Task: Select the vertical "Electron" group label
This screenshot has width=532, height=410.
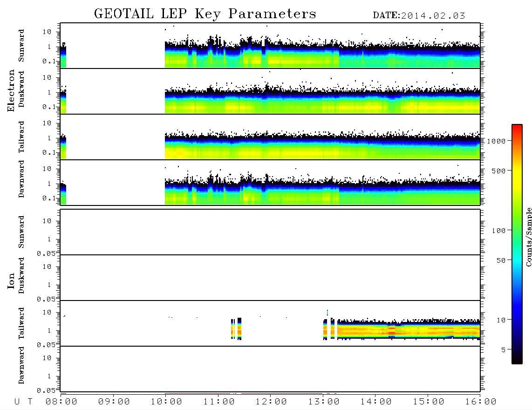Action: pyautogui.click(x=11, y=91)
